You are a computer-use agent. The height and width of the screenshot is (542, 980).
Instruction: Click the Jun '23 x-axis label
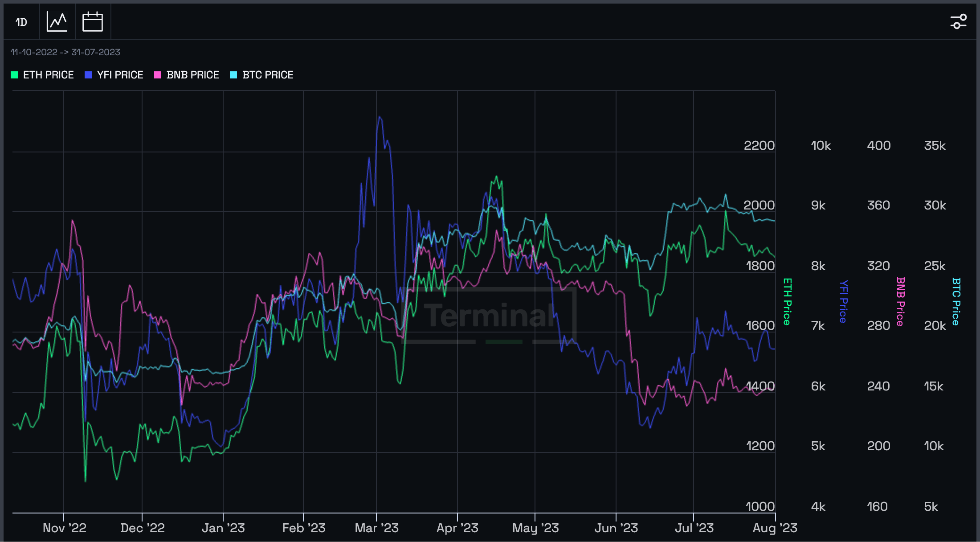617,528
